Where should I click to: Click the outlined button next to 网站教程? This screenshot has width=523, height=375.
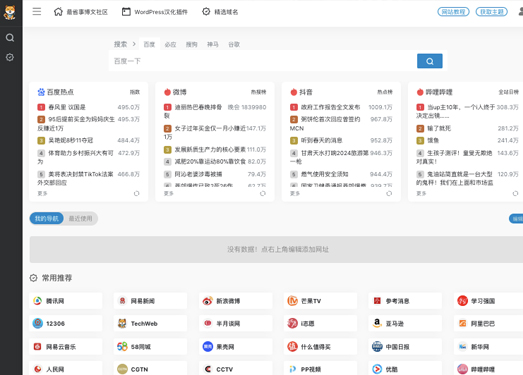pos(492,12)
